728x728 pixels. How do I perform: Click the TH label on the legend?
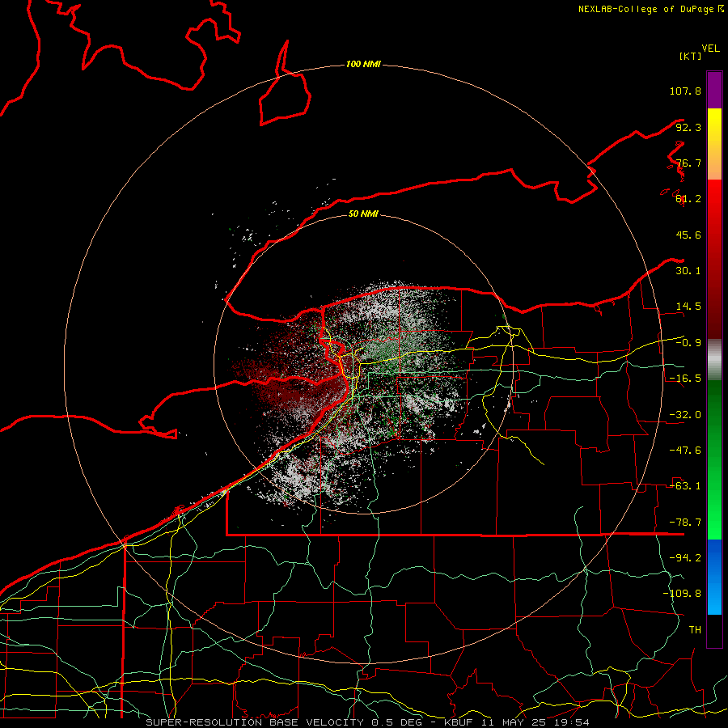pyautogui.click(x=695, y=630)
